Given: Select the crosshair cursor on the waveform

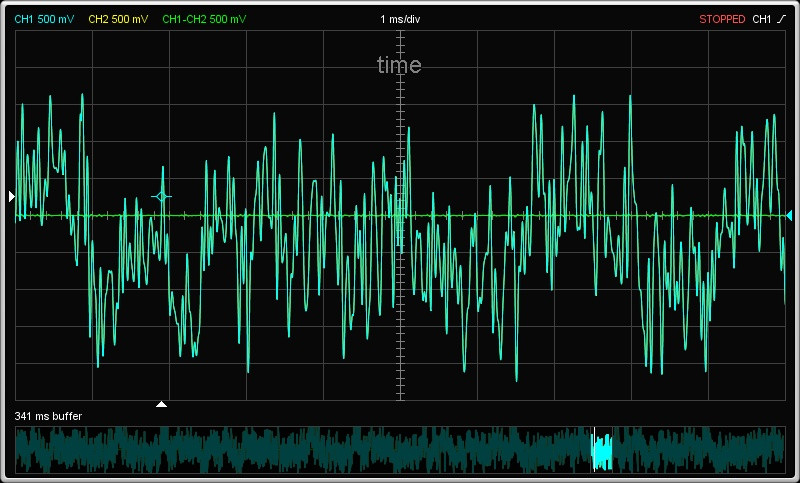Looking at the screenshot, I should 161,196.
